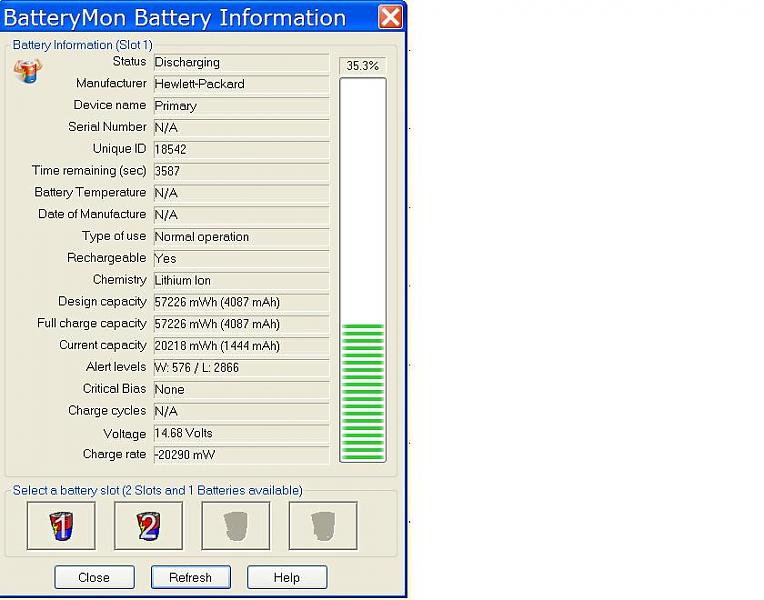Viewport: 764px width, 600px height.
Task: Select battery slot 1 icon
Action: pyautogui.click(x=61, y=526)
